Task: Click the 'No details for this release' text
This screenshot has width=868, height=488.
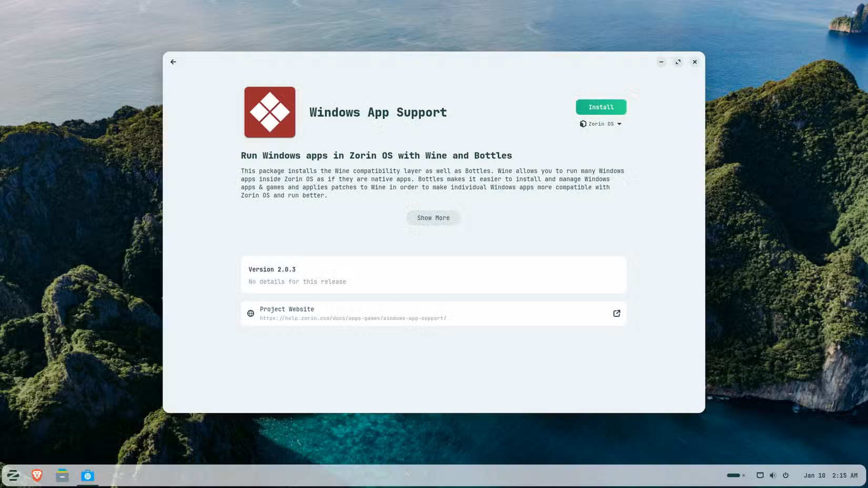Action: click(297, 282)
